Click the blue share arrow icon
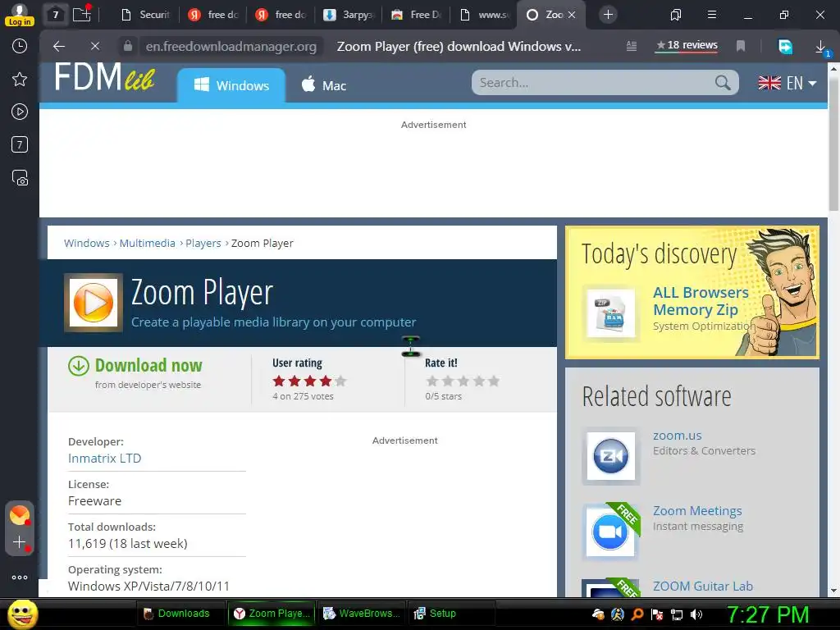 pos(785,47)
